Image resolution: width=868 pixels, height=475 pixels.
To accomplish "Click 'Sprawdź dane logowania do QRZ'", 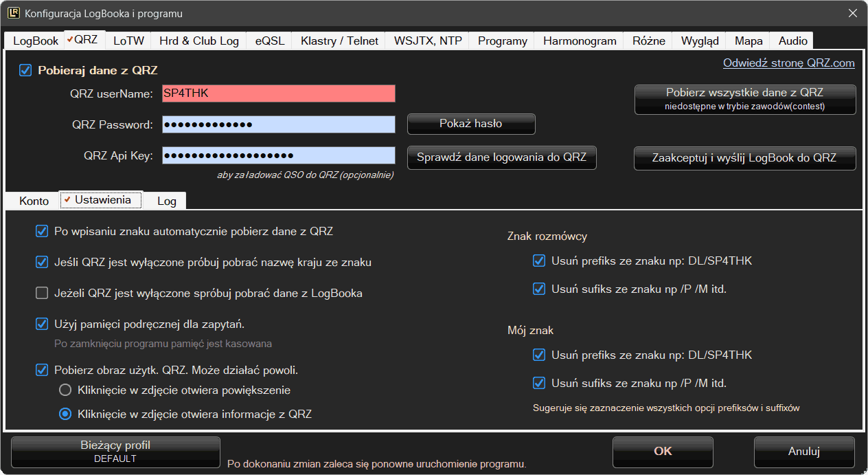I will click(x=501, y=157).
